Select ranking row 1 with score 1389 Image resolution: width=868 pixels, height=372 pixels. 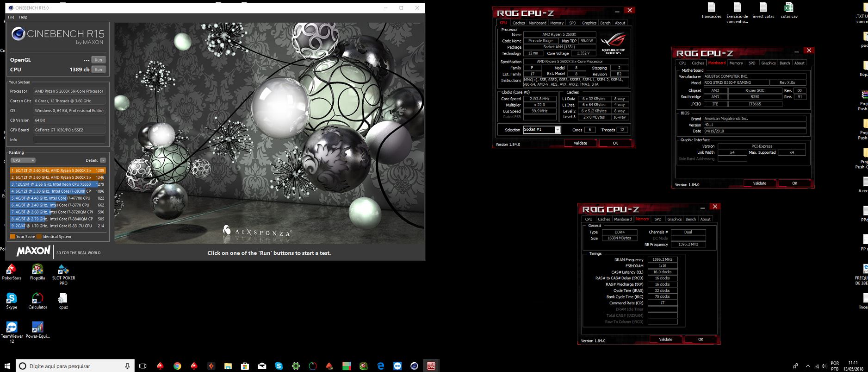click(x=58, y=170)
